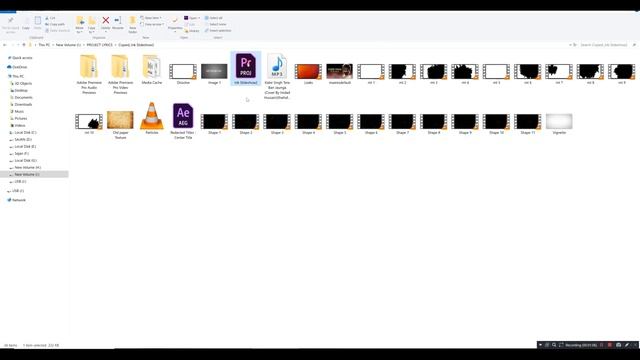Open the ribbon Open dropdown
Screen dimensions: 640x360
point(192,18)
